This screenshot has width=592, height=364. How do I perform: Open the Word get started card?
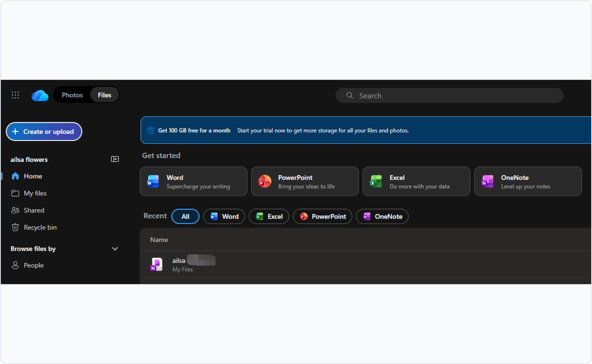[194, 181]
